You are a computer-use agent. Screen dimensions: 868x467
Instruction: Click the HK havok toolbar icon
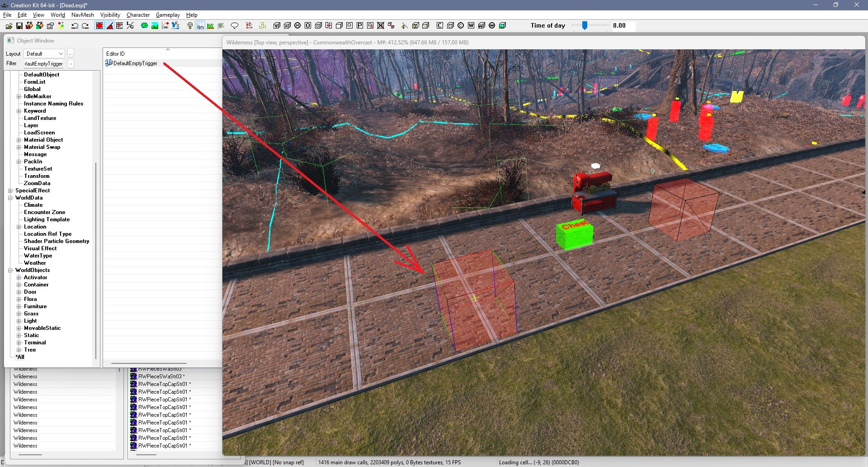pos(165,26)
